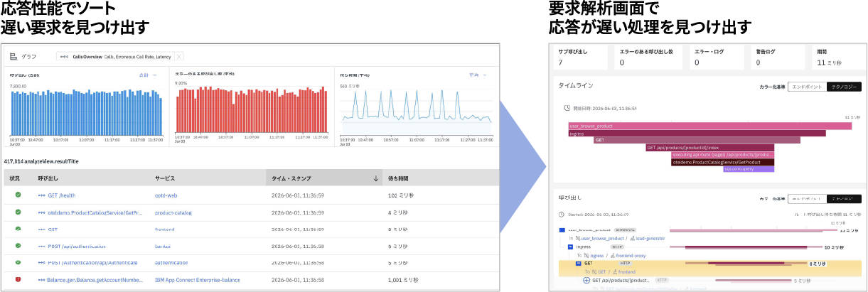
Task: Sort by 状況 column header
Action: (15, 178)
